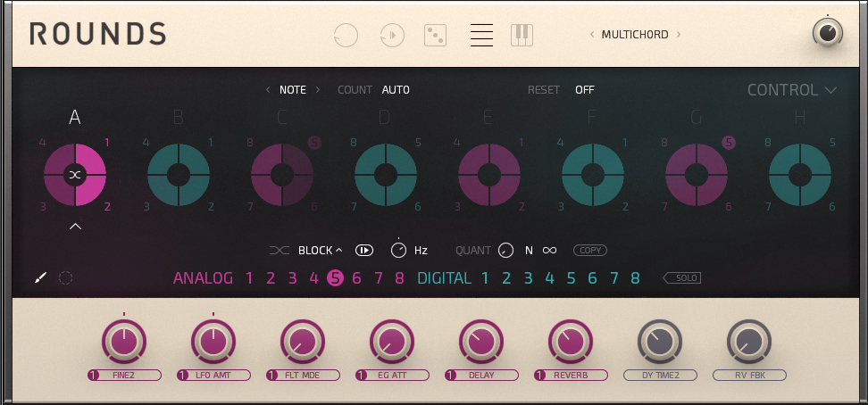Viewport: 868px width, 405px height.
Task: Click the DIGITAL engine label
Action: pos(444,277)
